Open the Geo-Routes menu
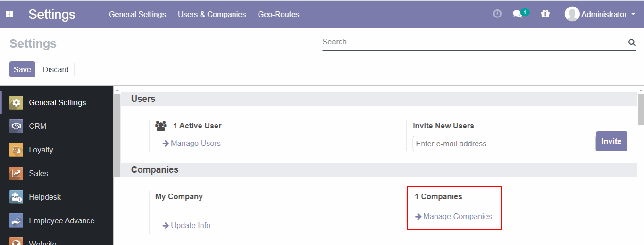 point(278,14)
